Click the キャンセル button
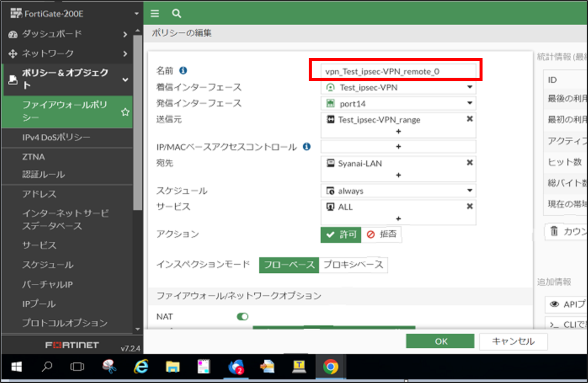588x383 pixels. (513, 341)
